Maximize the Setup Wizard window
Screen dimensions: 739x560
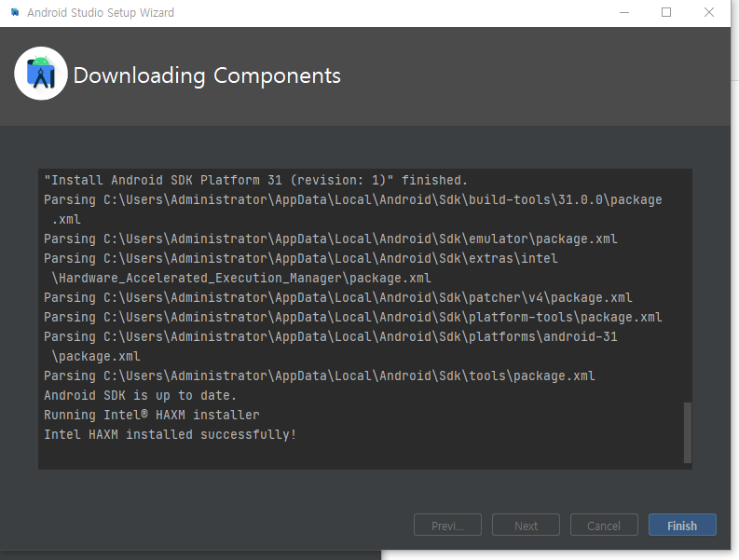(x=666, y=12)
